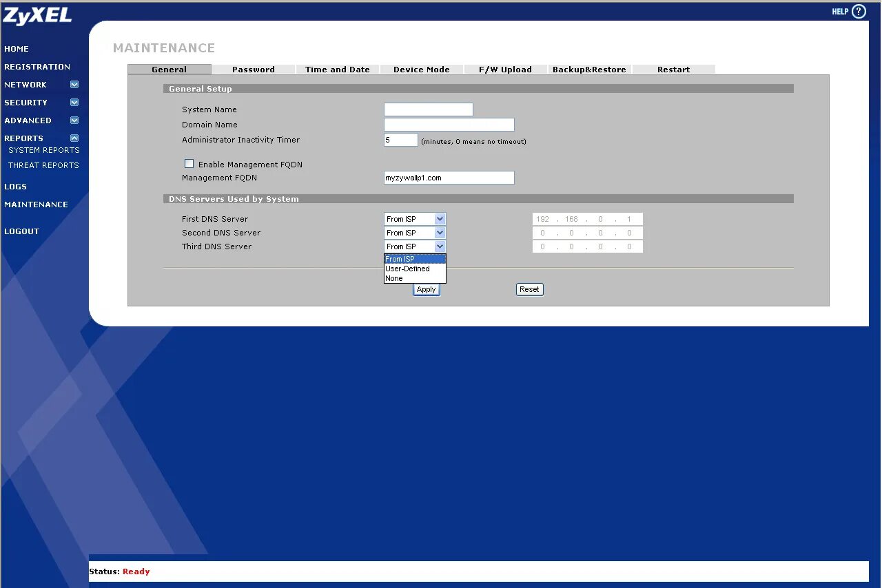This screenshot has width=882, height=588.
Task: Click the System Name input field
Action: 429,109
